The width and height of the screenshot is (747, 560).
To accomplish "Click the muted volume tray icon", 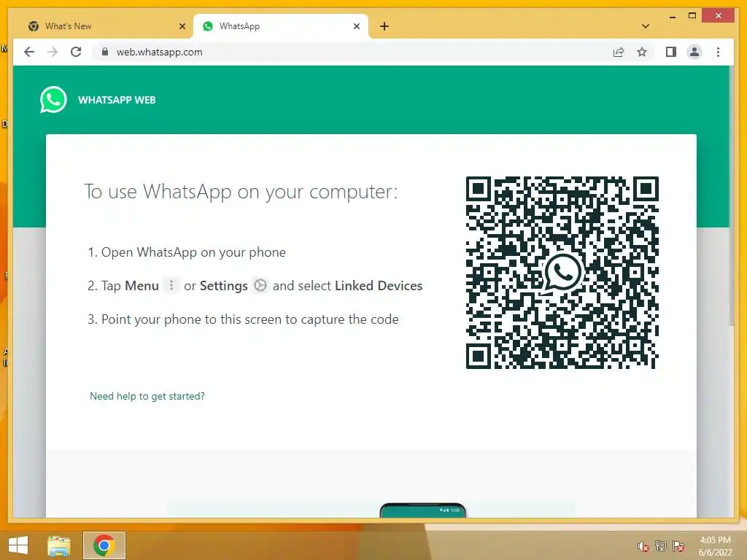I will pos(643,546).
